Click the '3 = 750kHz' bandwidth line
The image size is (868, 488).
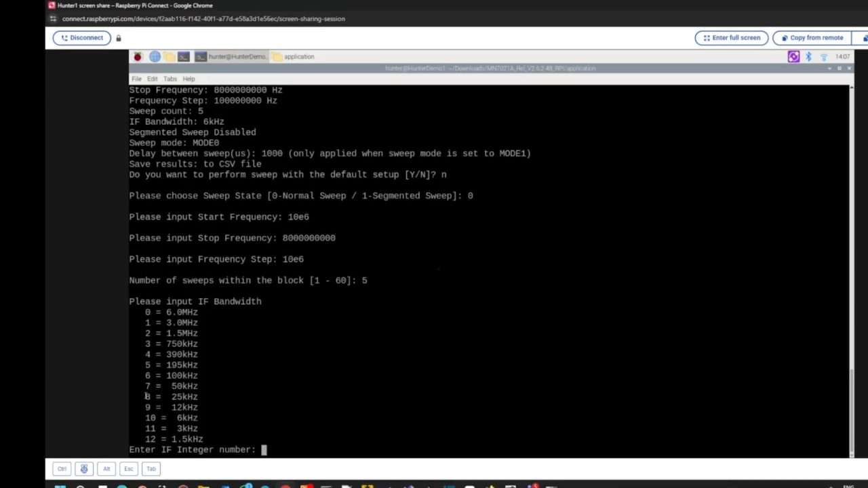tap(172, 344)
